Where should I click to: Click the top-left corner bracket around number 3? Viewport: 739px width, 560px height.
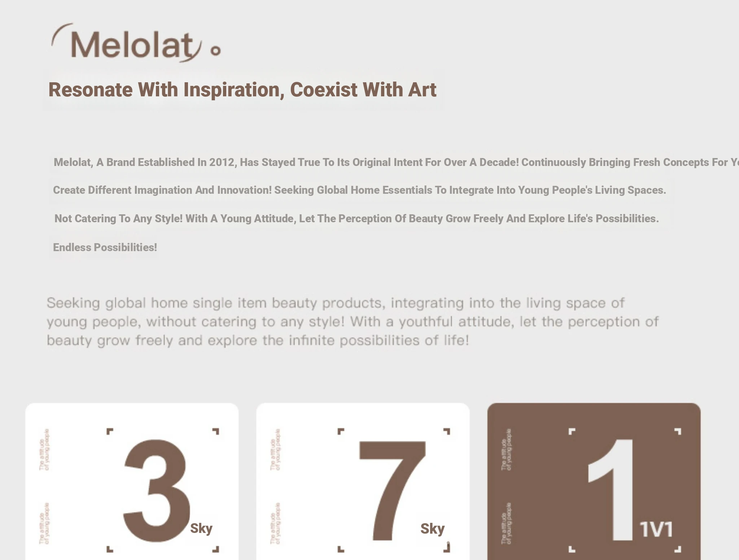tap(110, 431)
